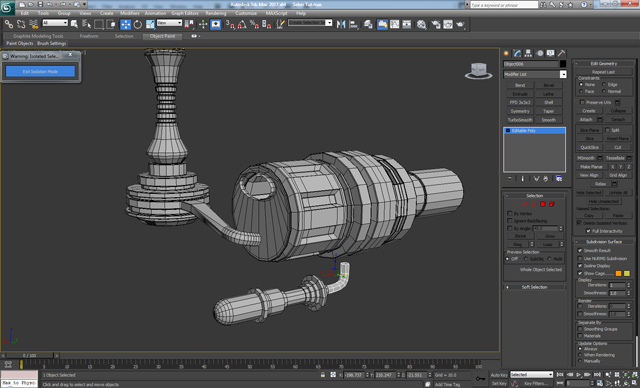Toggle the 3D Snaps icon
Screen dimensions: 640x388
click(230, 24)
